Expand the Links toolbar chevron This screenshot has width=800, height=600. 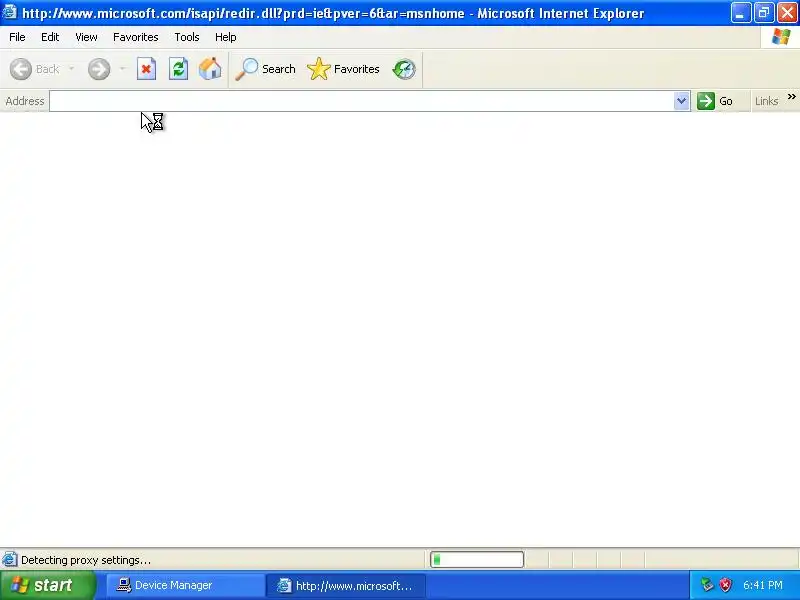pos(791,97)
